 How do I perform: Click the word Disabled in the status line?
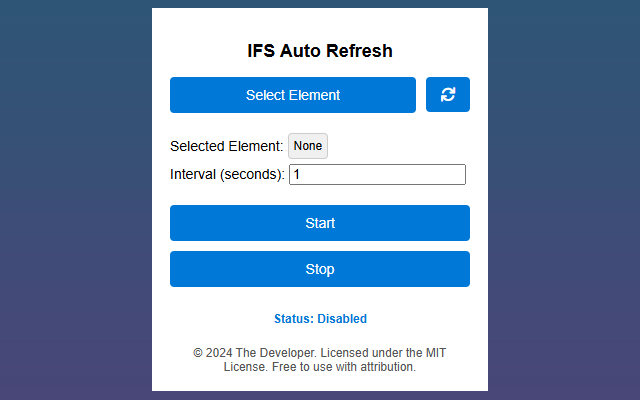[x=342, y=319]
